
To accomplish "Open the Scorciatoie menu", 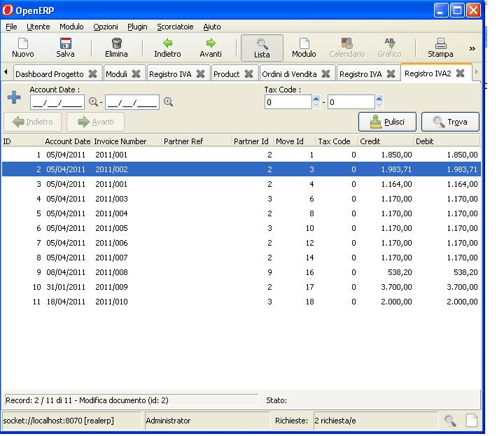I will click(175, 27).
